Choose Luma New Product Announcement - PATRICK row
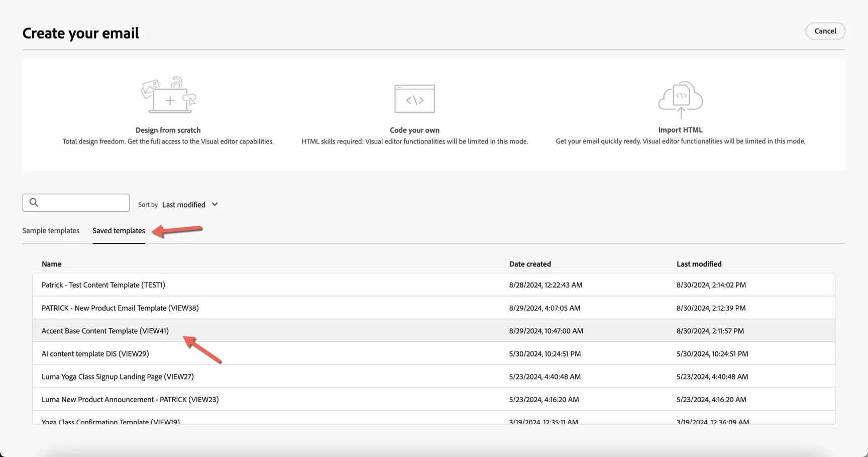Viewport: 868px width, 457px height. [x=433, y=399]
